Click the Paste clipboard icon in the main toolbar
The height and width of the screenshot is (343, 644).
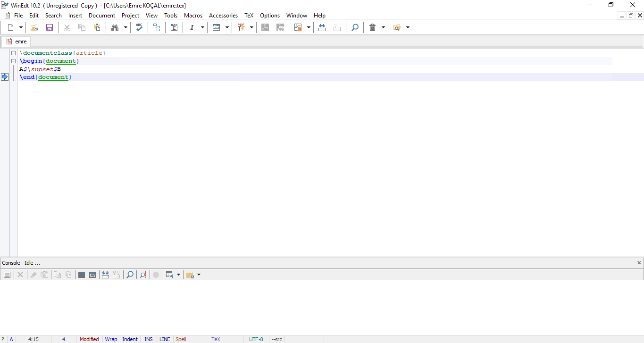pyautogui.click(x=97, y=27)
